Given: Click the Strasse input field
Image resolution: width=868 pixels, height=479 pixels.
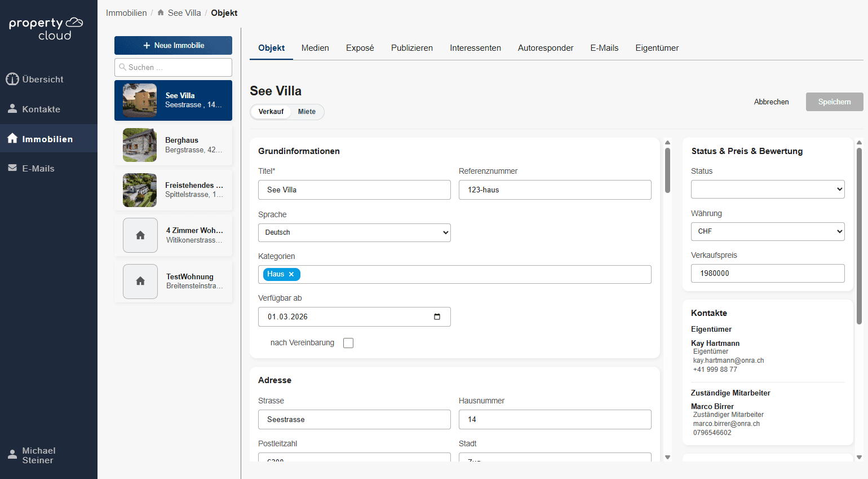Looking at the screenshot, I should coord(355,419).
